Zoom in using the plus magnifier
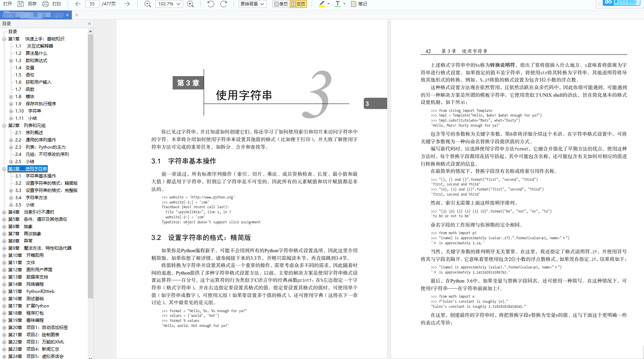Viewport: 644px width, 359px height. point(190,4)
